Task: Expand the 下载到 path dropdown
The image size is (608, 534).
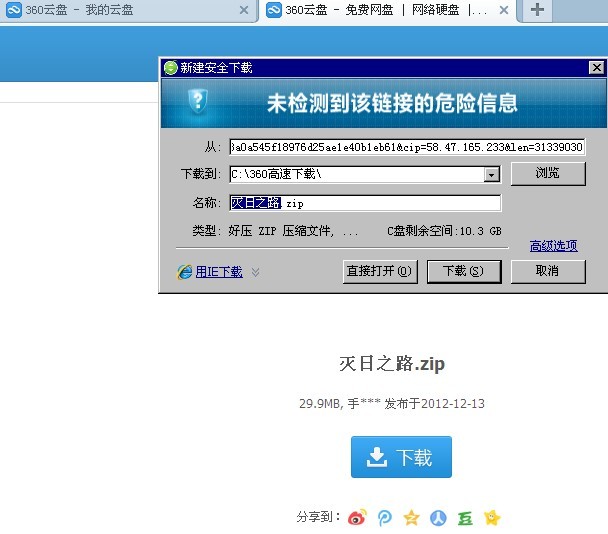Action: (491, 175)
